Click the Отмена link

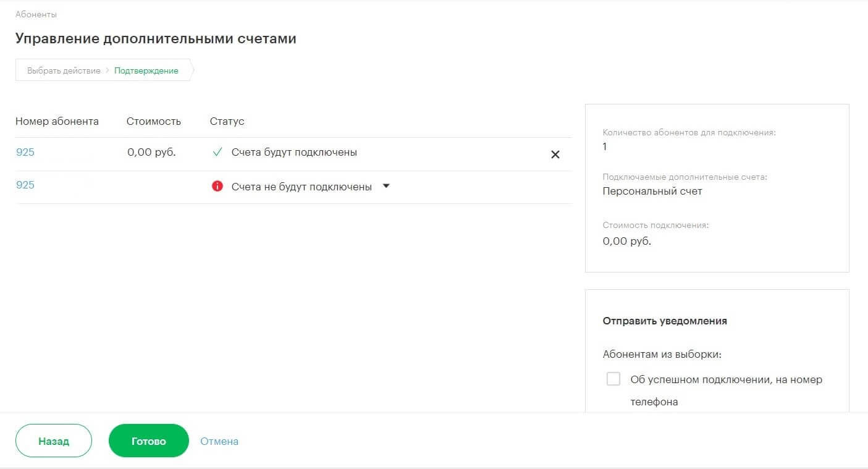coord(219,441)
